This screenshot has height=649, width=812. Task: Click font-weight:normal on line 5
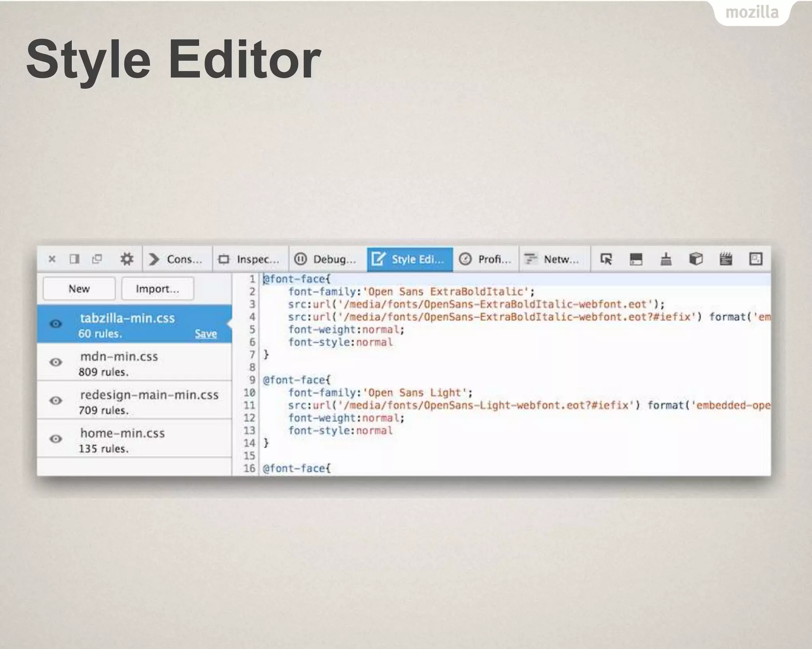point(346,330)
